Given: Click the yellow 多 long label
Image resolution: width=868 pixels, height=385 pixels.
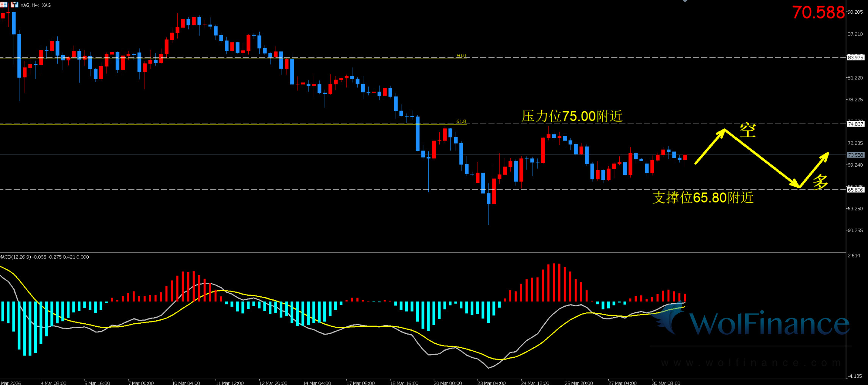Looking at the screenshot, I should (820, 182).
